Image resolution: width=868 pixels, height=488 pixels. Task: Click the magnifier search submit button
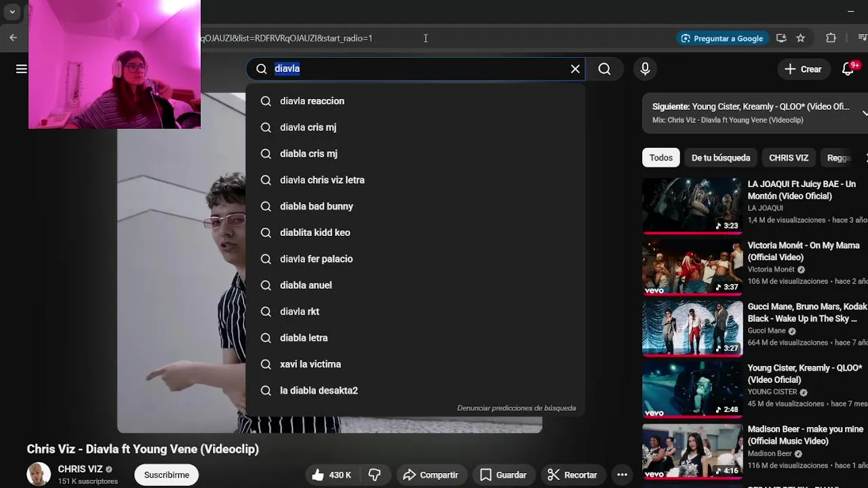click(604, 68)
